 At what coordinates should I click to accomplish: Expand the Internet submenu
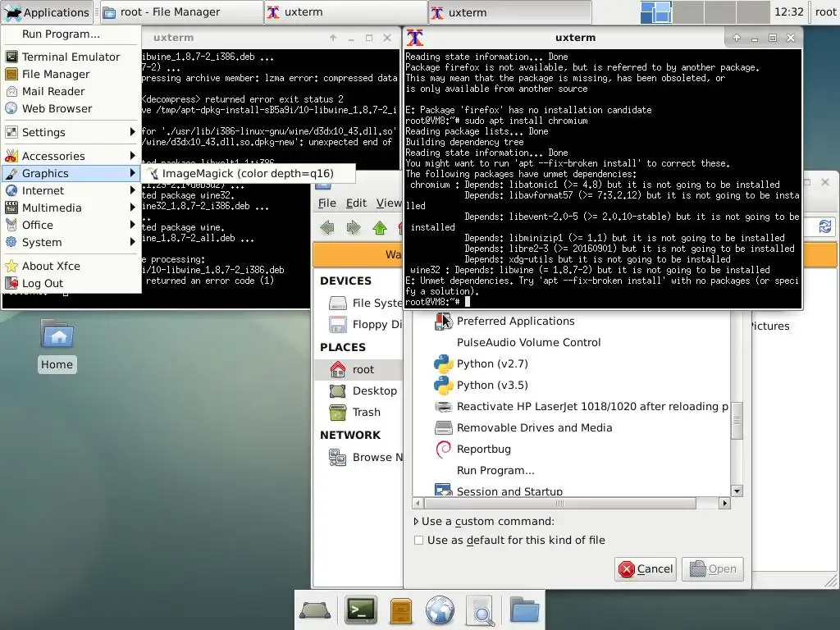[72, 190]
